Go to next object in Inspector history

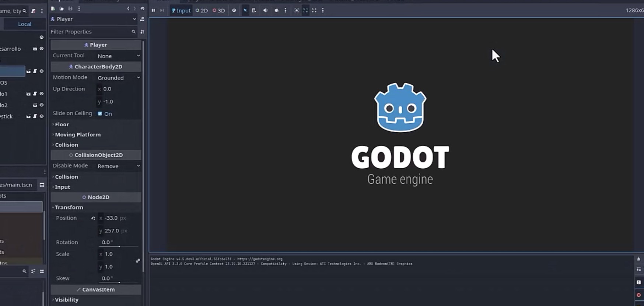click(x=134, y=8)
